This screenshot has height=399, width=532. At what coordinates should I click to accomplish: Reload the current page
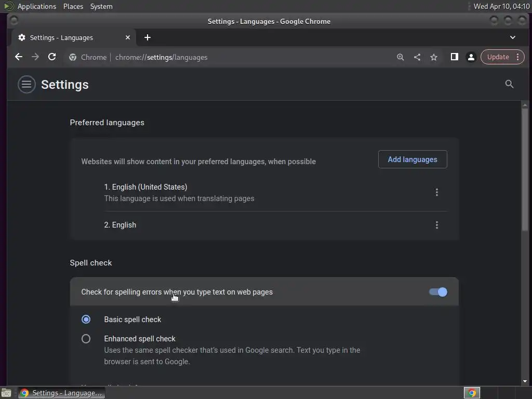click(52, 57)
